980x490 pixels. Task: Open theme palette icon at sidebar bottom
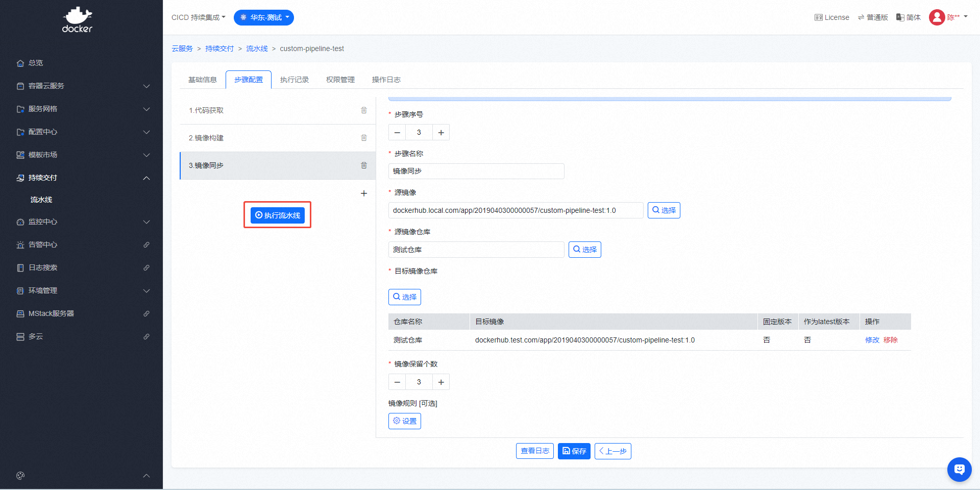20,476
